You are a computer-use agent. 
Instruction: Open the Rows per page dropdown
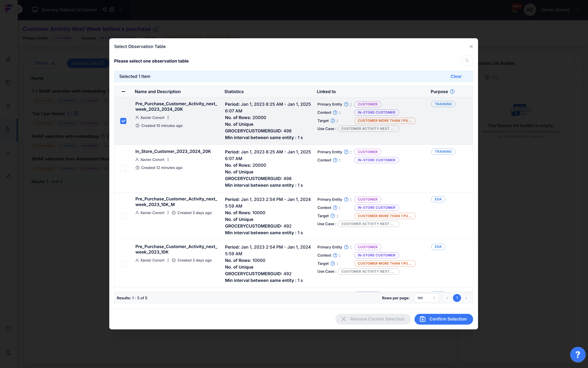426,298
